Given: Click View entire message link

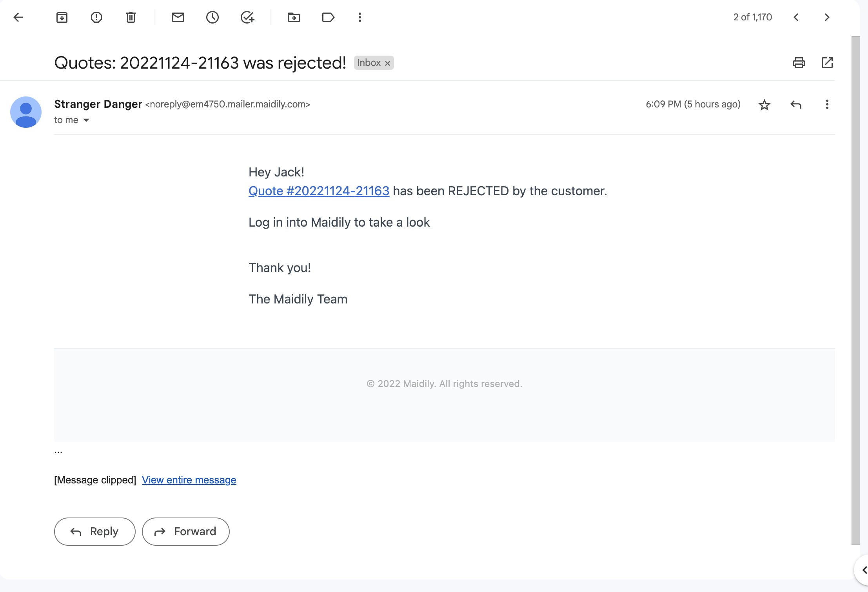Looking at the screenshot, I should pos(189,480).
